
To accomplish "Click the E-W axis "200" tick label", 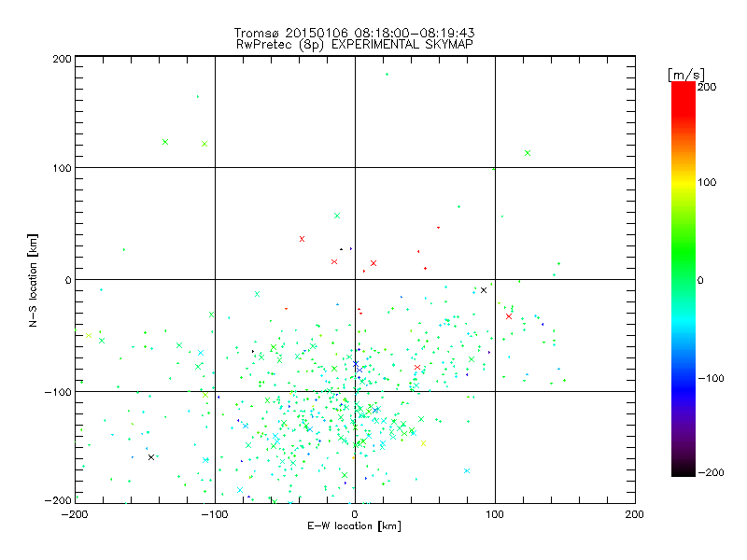I will tap(635, 514).
